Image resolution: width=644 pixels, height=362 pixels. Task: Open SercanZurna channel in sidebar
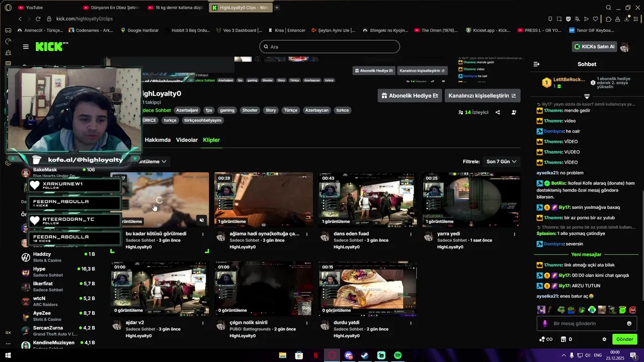click(x=58, y=331)
